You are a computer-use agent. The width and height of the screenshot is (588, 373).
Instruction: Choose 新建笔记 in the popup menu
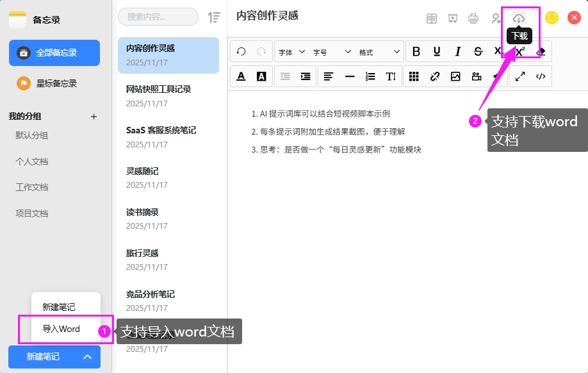pos(59,307)
